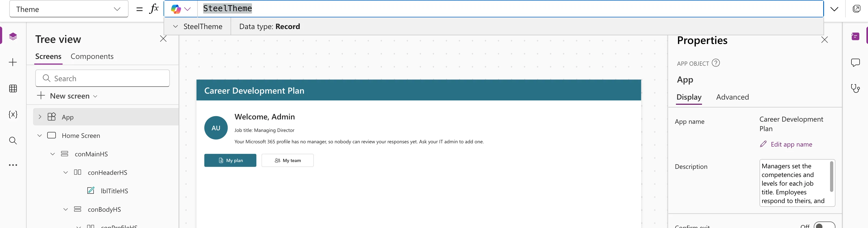868x228 pixels.
Task: Click the Description box scrollbar
Action: (x=831, y=177)
